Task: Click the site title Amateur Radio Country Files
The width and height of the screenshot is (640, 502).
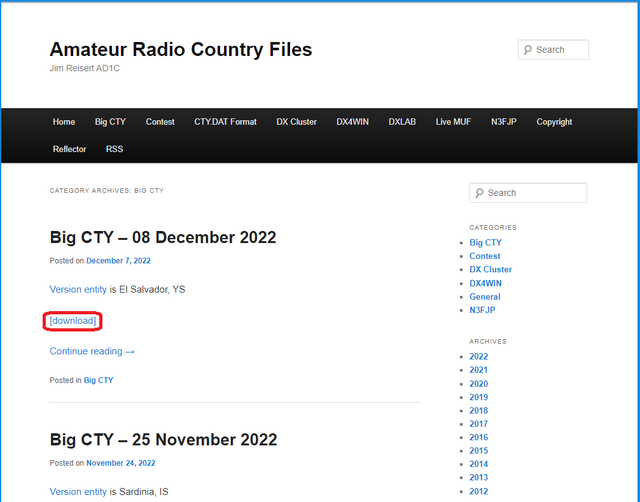Action: click(x=181, y=49)
